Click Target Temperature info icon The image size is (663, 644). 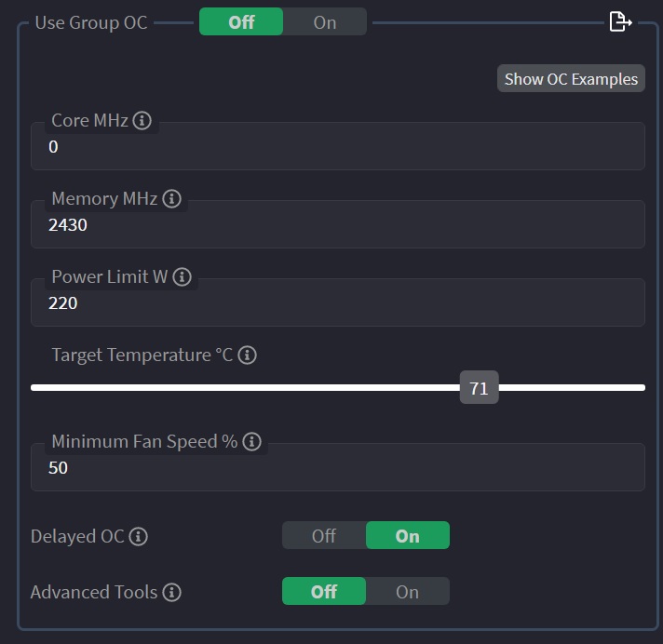247,355
